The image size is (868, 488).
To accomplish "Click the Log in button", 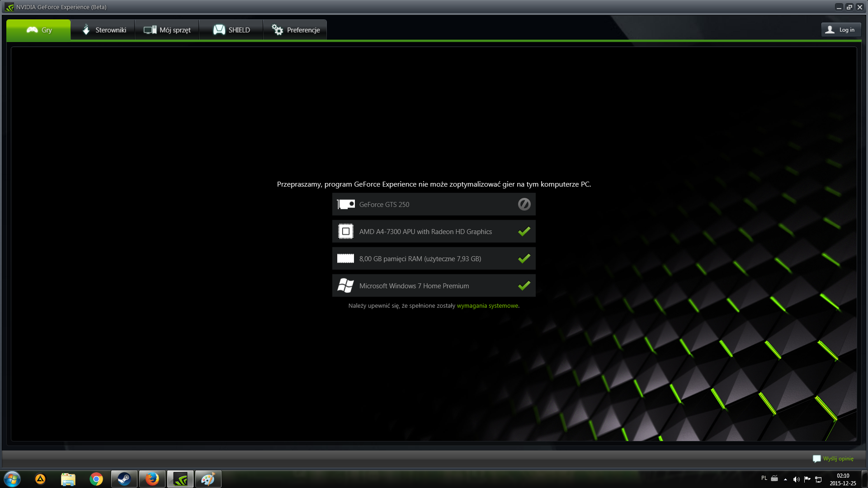I will click(840, 30).
